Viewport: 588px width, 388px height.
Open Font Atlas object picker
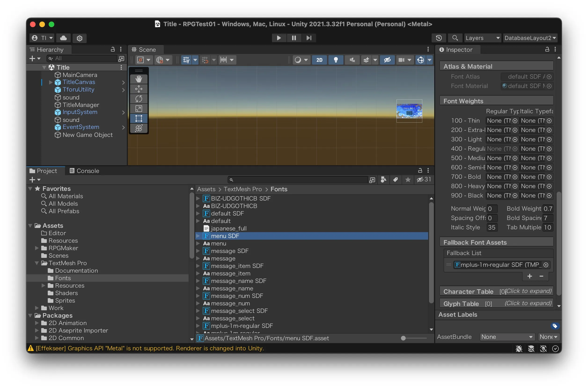[549, 77]
